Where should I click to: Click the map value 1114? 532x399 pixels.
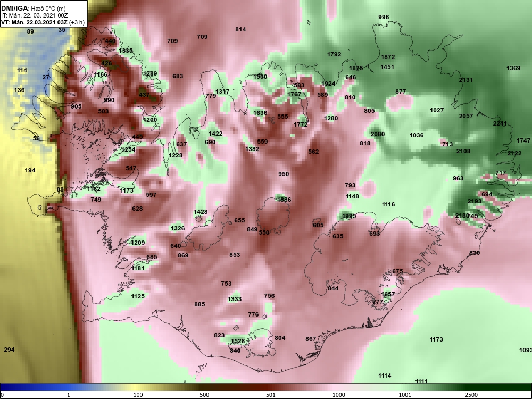[385, 375]
